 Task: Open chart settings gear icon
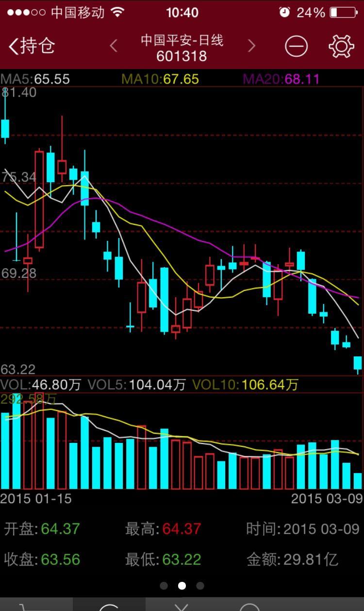click(x=341, y=46)
